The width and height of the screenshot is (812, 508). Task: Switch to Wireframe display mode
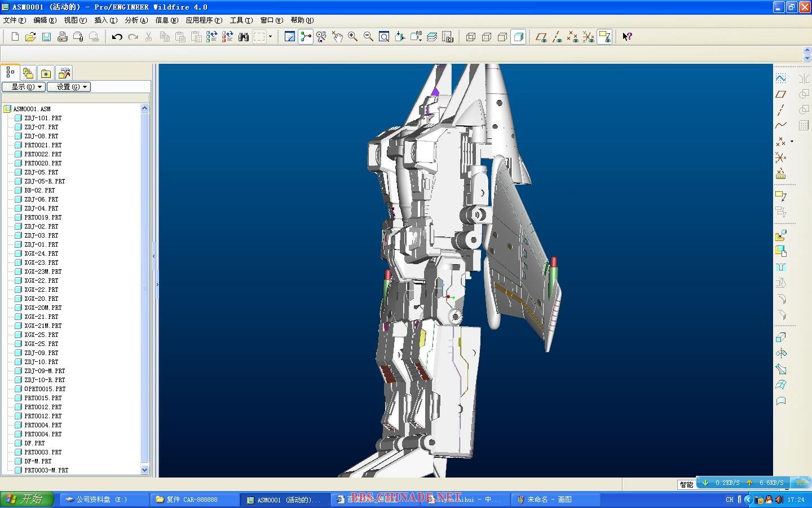[471, 37]
